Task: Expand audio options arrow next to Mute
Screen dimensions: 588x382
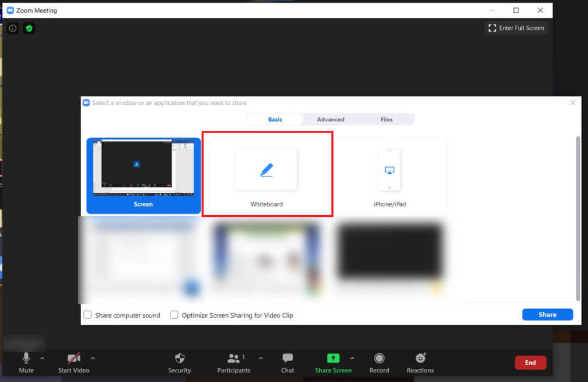Action: [42, 358]
